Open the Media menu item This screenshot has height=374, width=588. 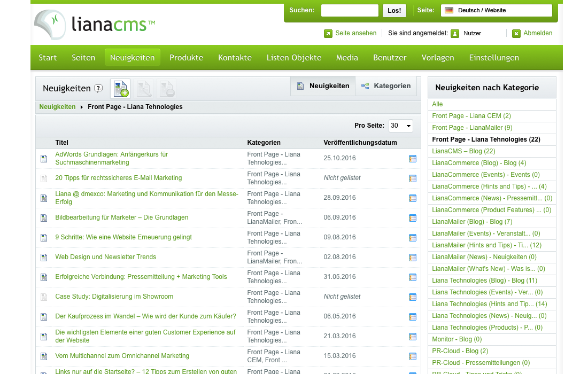click(x=347, y=58)
